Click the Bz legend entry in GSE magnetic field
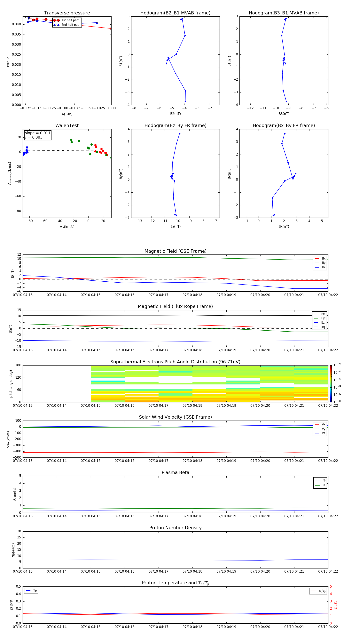Screen dimensions: 351x644 (320, 267)
